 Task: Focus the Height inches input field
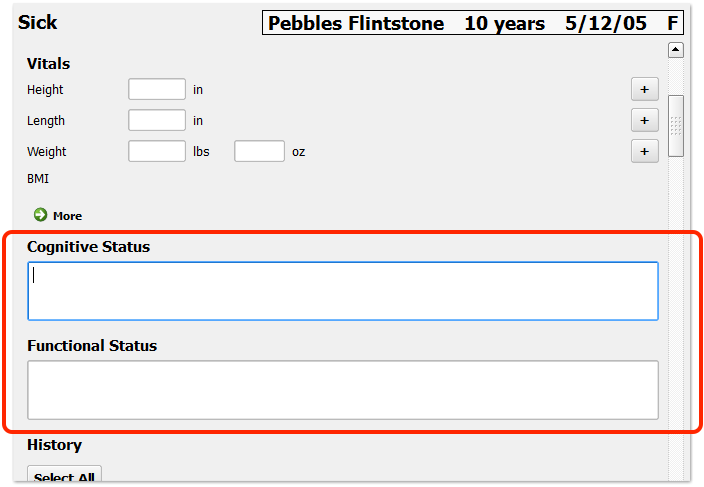point(157,89)
